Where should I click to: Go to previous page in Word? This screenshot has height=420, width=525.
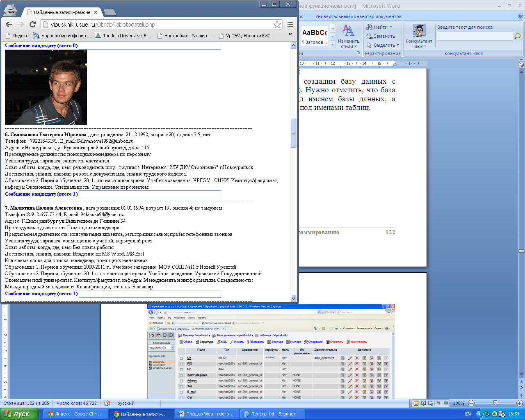521,381
